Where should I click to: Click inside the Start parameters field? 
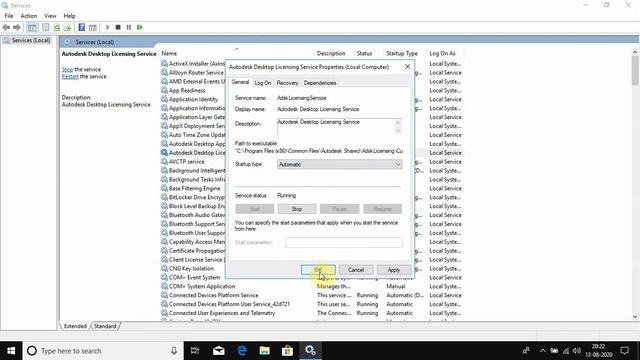coord(344,242)
